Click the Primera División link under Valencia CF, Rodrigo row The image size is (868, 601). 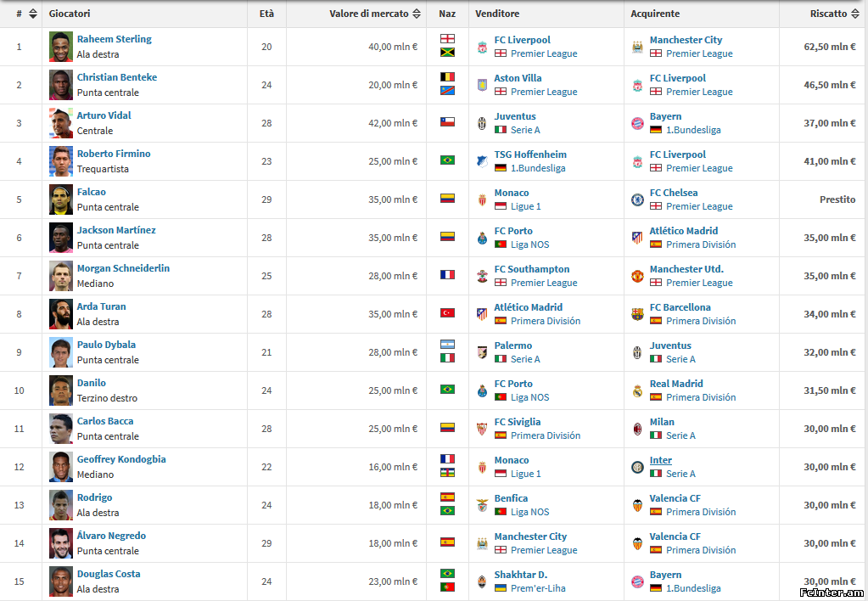point(701,512)
